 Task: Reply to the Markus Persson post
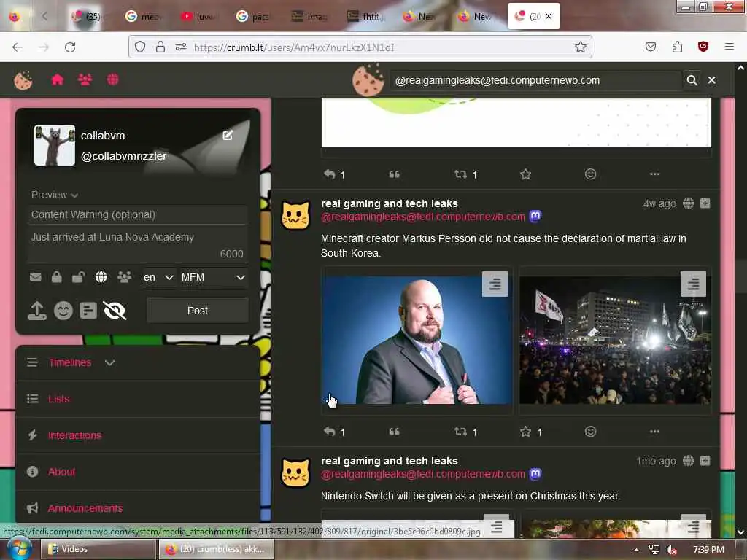tap(330, 432)
